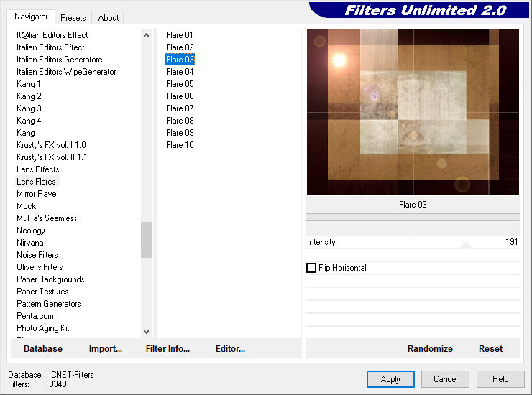Image resolution: width=532 pixels, height=395 pixels.
Task: Select Flare 07 filter
Action: click(180, 108)
